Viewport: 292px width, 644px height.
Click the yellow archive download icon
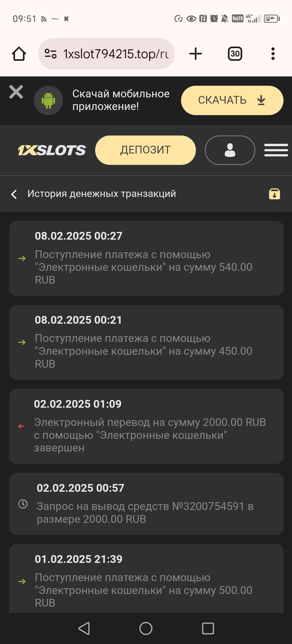[x=274, y=194]
